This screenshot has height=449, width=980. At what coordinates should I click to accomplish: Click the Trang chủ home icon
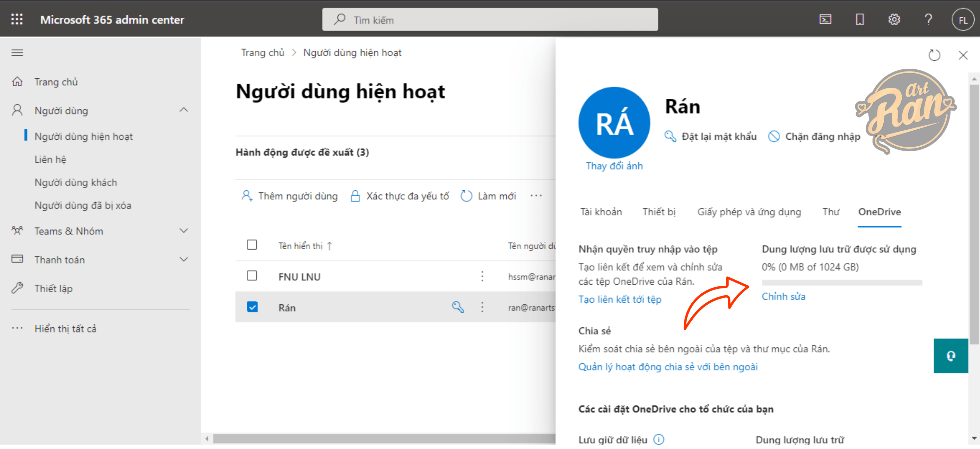tap(17, 81)
